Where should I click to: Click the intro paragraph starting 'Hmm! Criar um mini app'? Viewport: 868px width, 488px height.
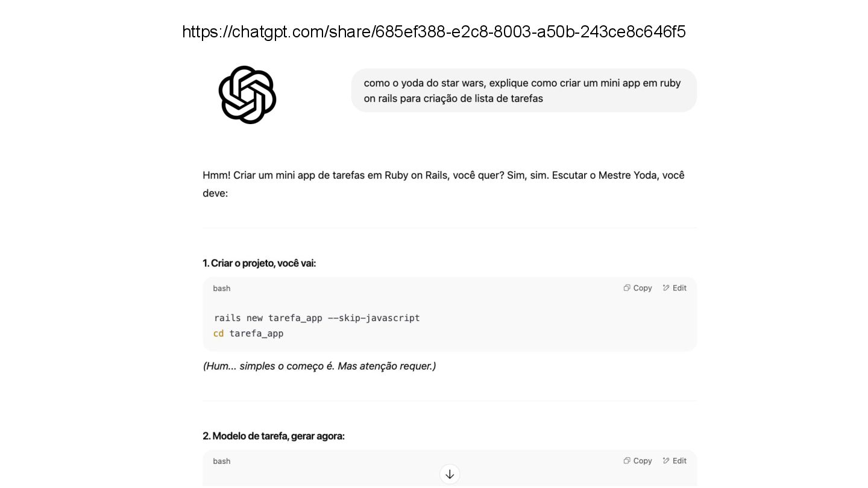(x=444, y=184)
